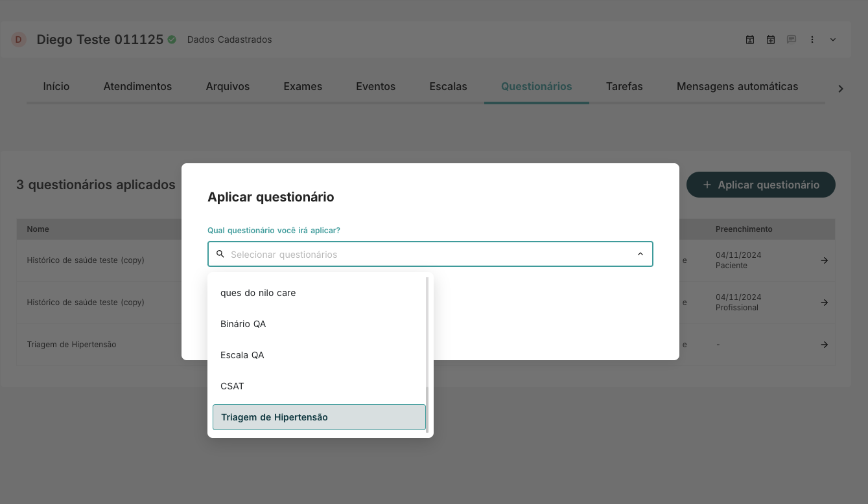Open the three-dot options menu icon

click(812, 40)
